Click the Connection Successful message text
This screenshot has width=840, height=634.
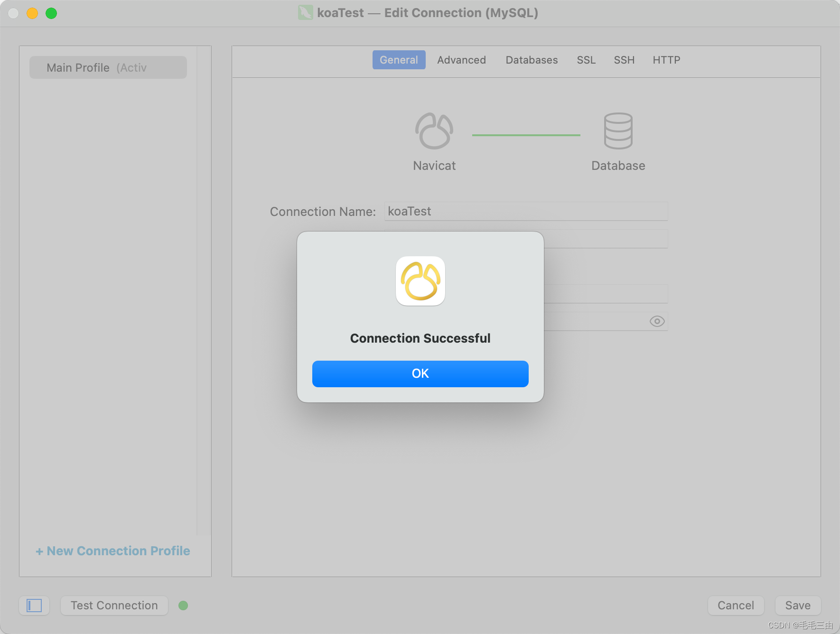tap(420, 338)
